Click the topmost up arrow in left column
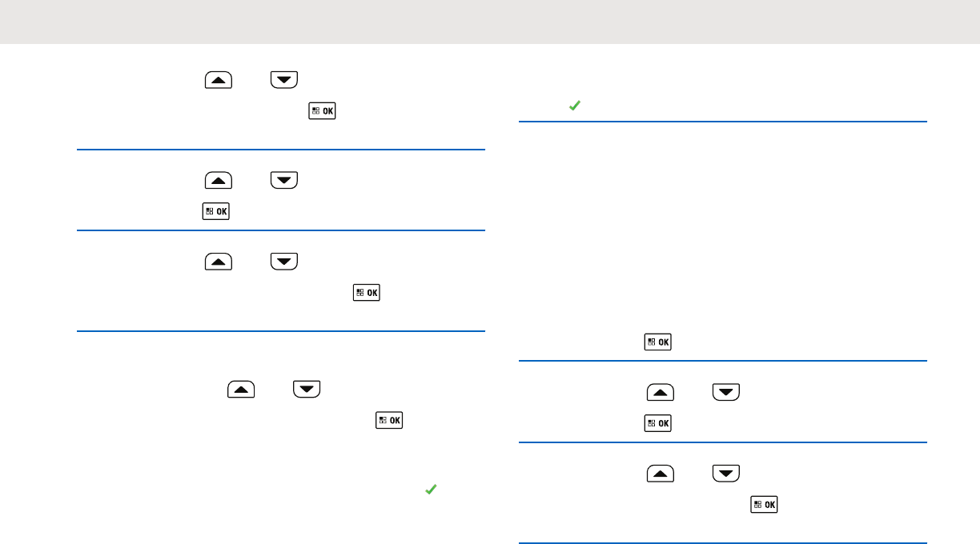980x544 pixels. [219, 79]
